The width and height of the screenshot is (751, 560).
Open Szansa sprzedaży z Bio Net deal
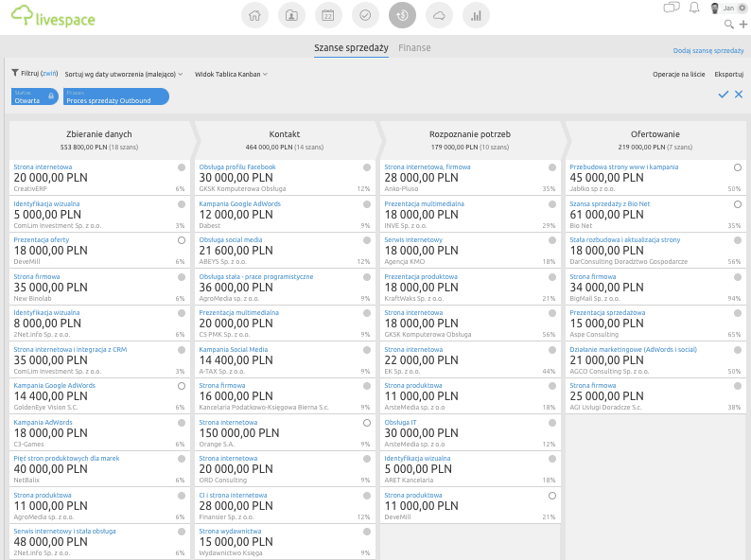[610, 204]
